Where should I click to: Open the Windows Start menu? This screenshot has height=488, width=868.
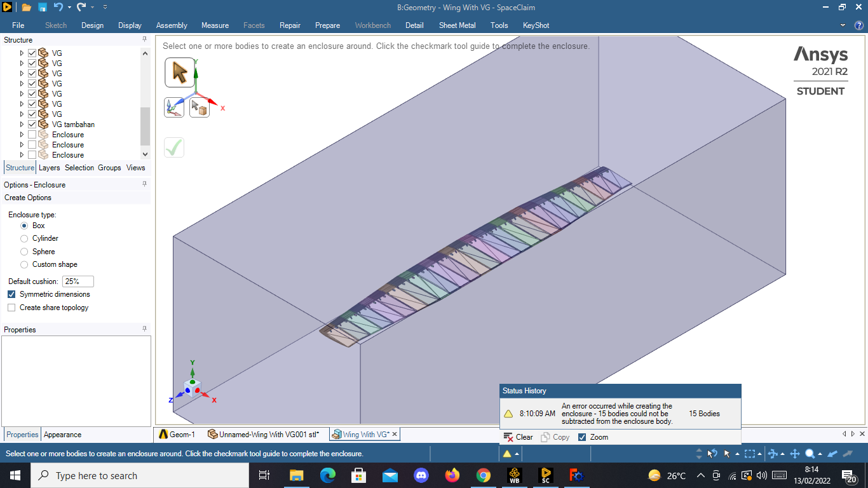click(15, 475)
